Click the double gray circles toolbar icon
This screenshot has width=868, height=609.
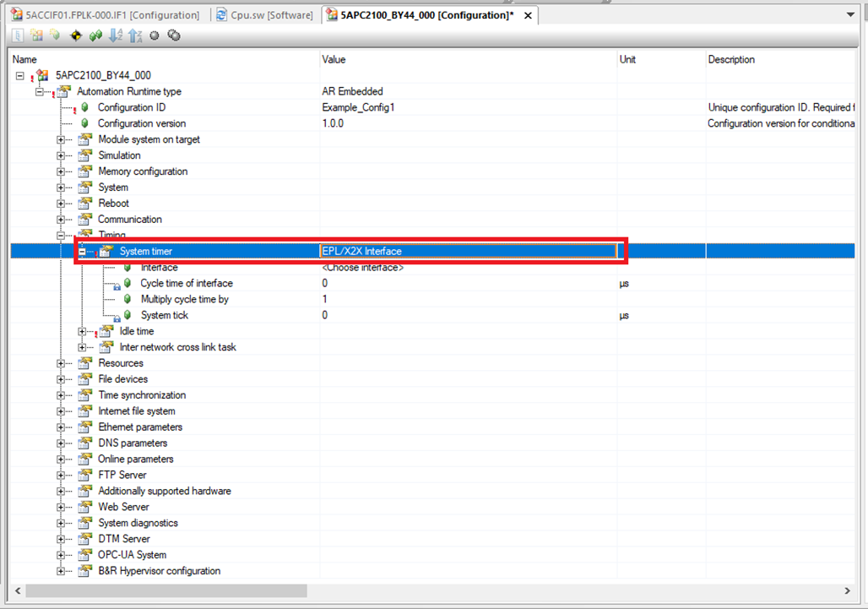[x=174, y=35]
